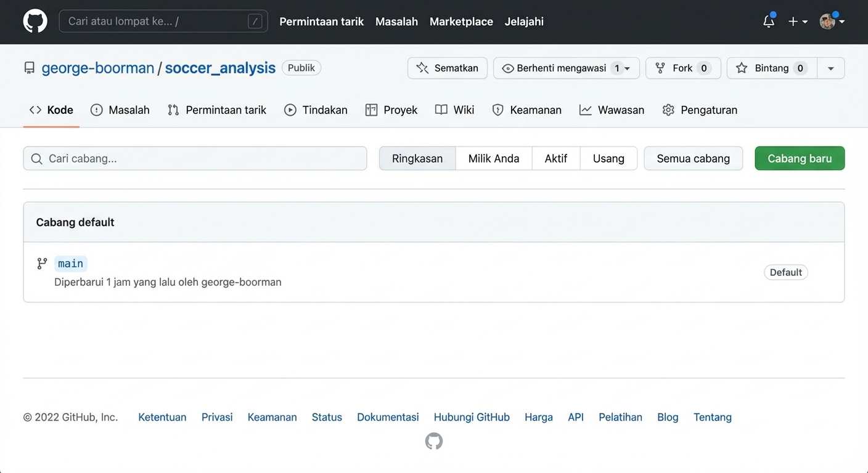The image size is (868, 473).
Task: Open the Privasi footer link
Action: 217,417
